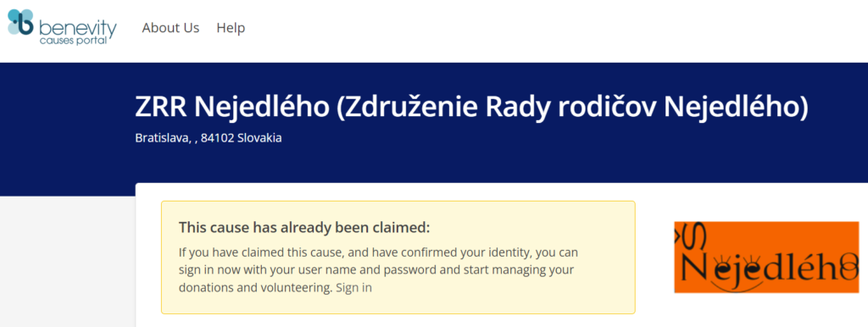Click the gray area left of the card
Image resolution: width=868 pixels, height=327 pixels.
point(66,260)
